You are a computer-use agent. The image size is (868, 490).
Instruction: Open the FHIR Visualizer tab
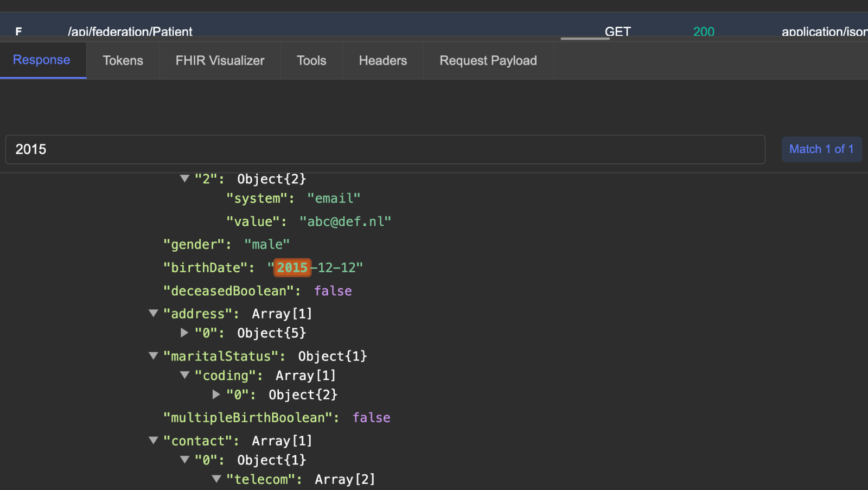click(x=219, y=60)
